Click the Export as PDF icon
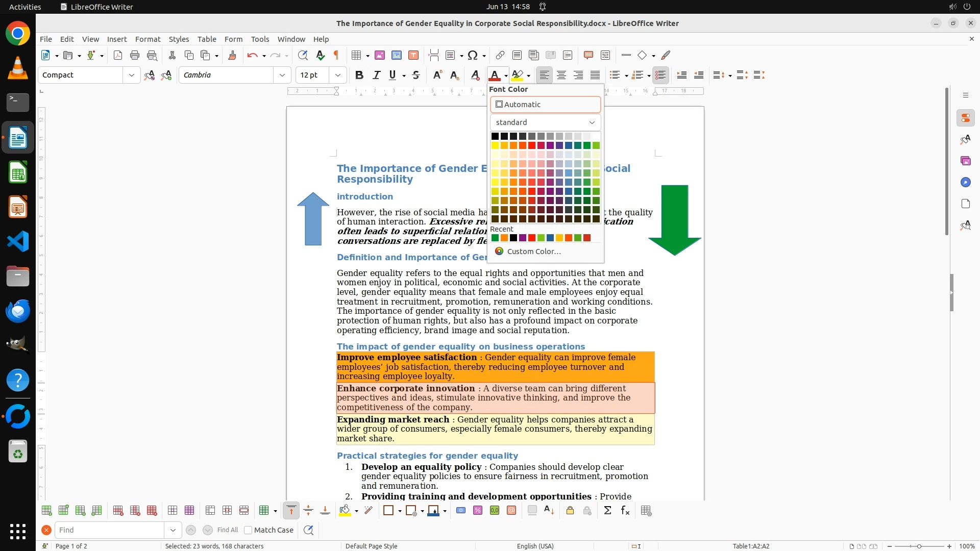 (118, 55)
